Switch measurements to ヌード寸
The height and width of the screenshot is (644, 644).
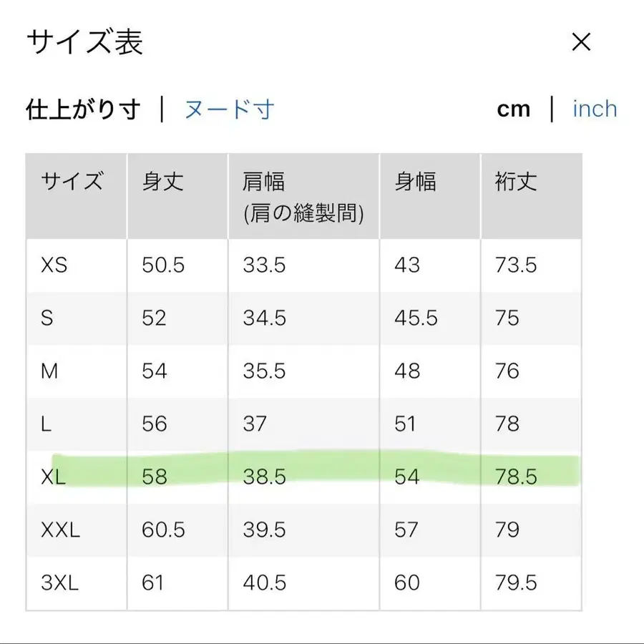tap(228, 109)
